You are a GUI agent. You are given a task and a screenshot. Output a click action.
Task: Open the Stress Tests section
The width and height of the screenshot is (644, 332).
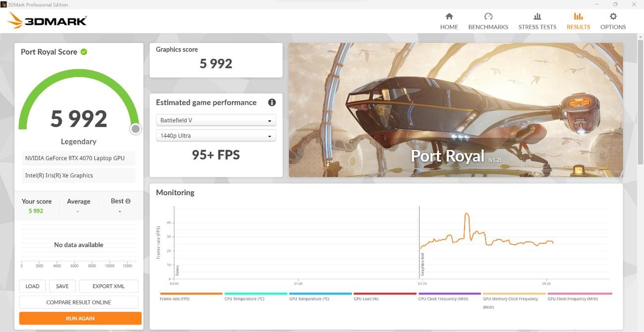click(x=537, y=21)
